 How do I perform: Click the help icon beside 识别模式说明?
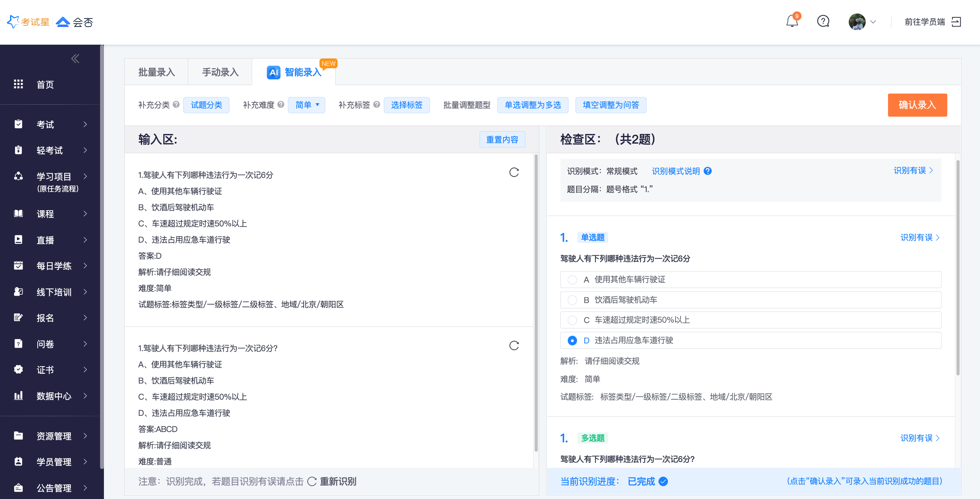707,171
